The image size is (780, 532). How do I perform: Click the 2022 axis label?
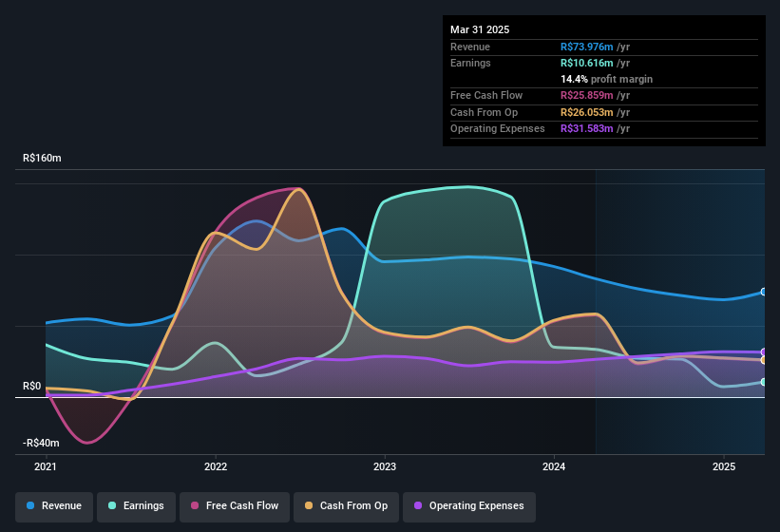point(216,466)
